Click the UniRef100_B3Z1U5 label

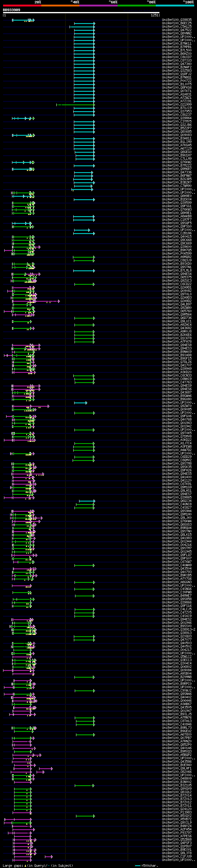point(177,785)
